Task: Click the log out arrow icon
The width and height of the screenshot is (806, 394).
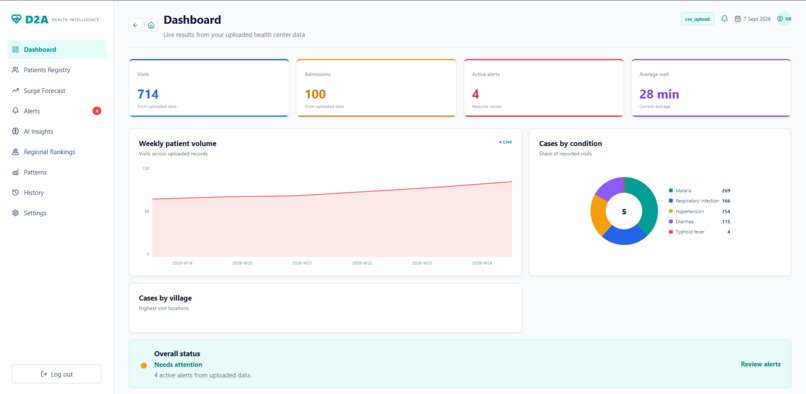Action: coord(44,374)
